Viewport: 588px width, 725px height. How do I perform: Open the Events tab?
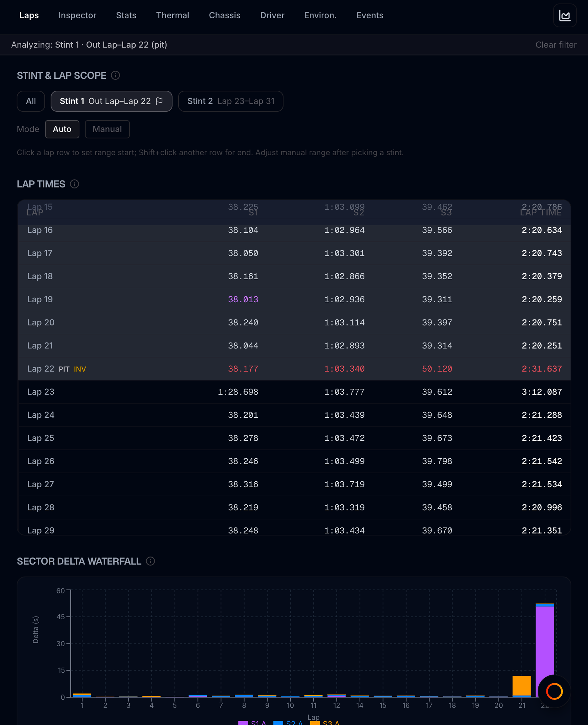point(369,15)
